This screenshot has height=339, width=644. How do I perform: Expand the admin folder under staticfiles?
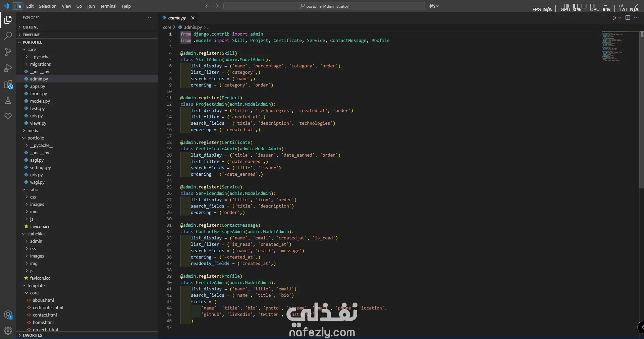tap(87, 241)
